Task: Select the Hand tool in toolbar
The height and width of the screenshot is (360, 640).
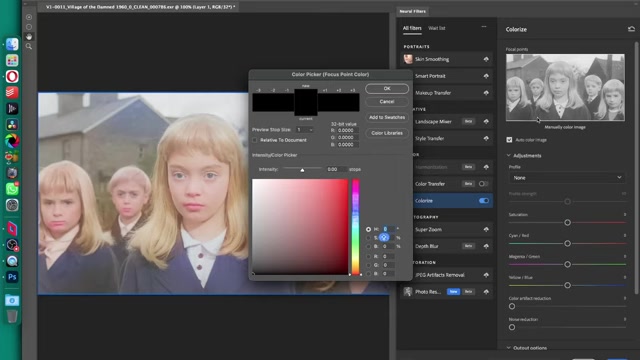Action: pos(29,37)
